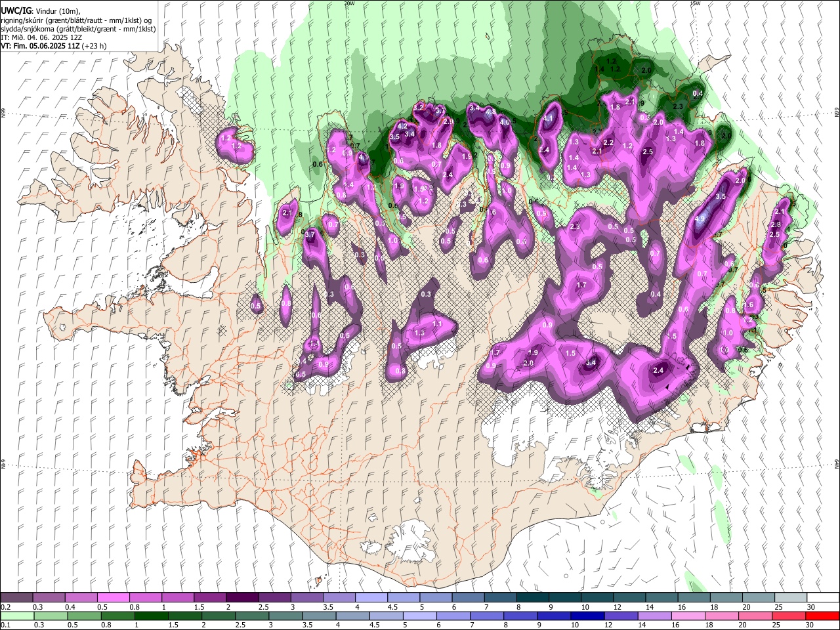The width and height of the screenshot is (840, 630).
Task: Pick the light pink 16 swatch in the lower legend row
Action: (x=688, y=616)
